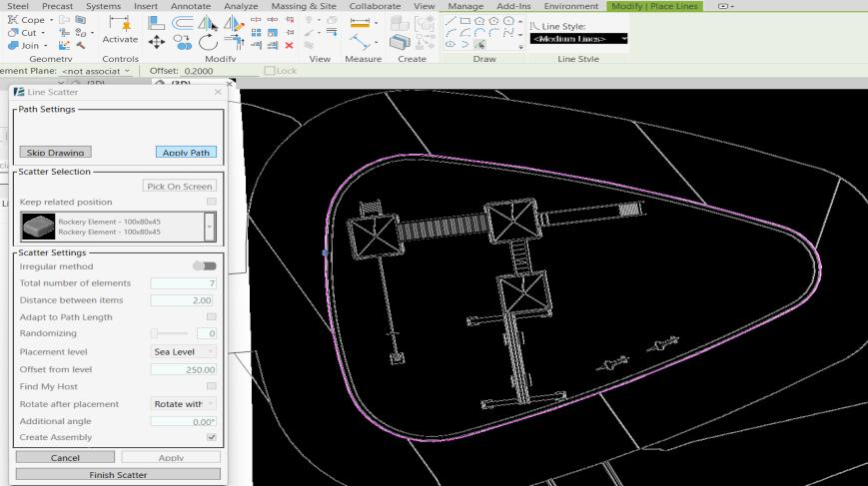This screenshot has width=868, height=486.
Task: Expand the Draw gallery more arrow
Action: [x=521, y=47]
